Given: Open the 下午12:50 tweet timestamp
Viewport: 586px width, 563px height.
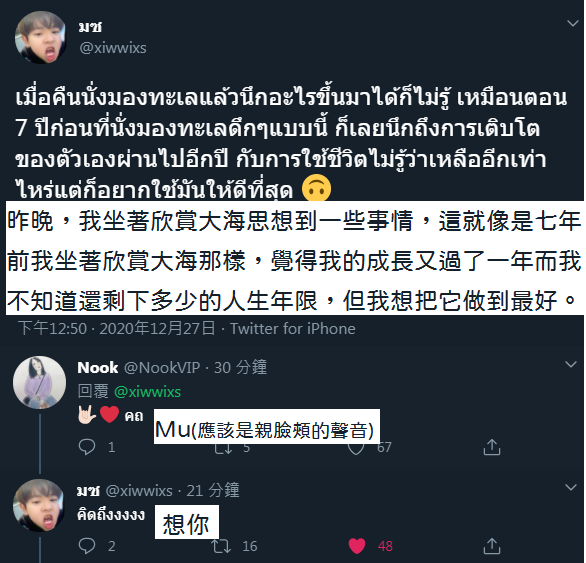Looking at the screenshot, I should click(52, 329).
